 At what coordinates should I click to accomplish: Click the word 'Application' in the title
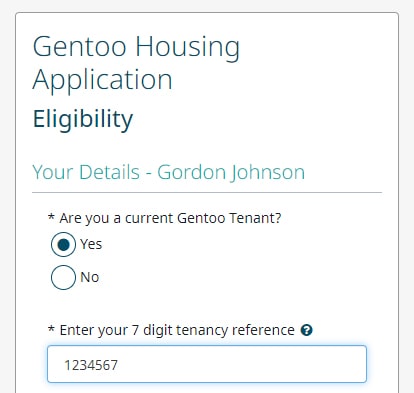[102, 80]
